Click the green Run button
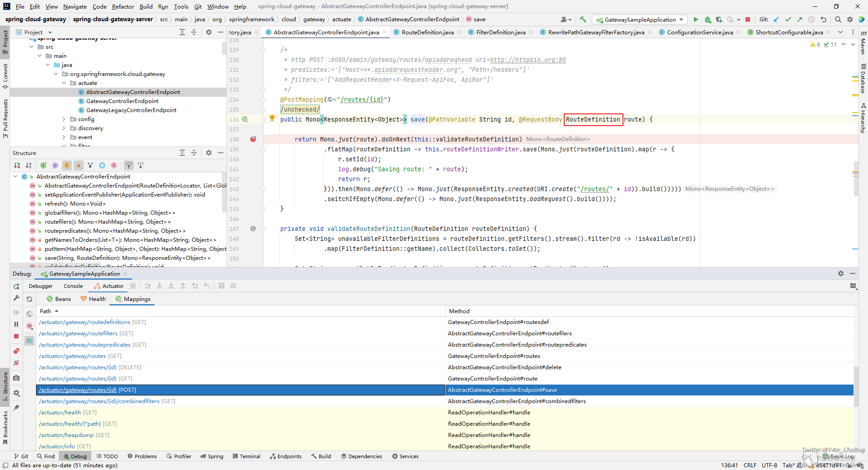 point(696,19)
